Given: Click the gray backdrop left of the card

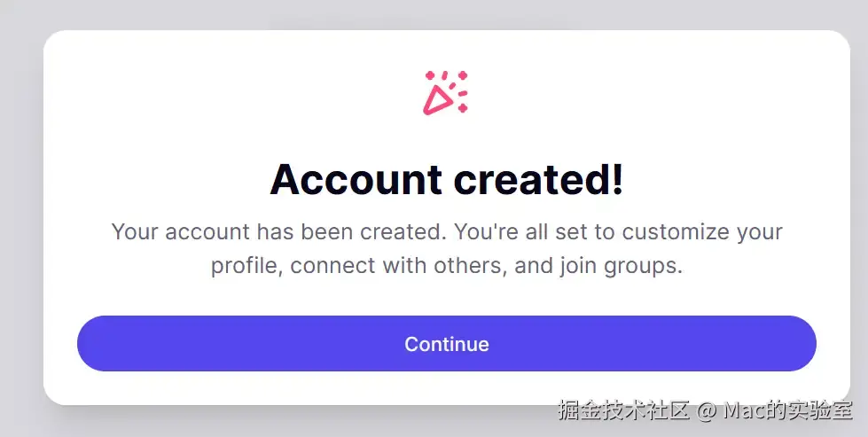Looking at the screenshot, I should [x=21, y=222].
